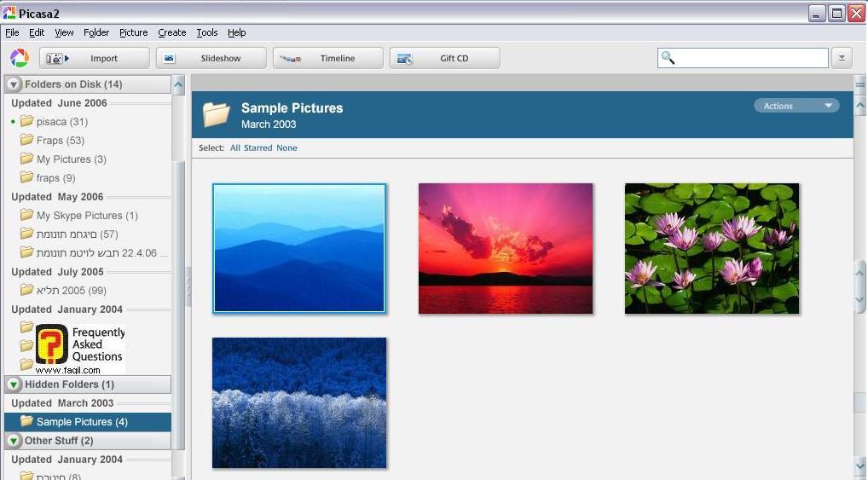Click the Import camera button

94,58
